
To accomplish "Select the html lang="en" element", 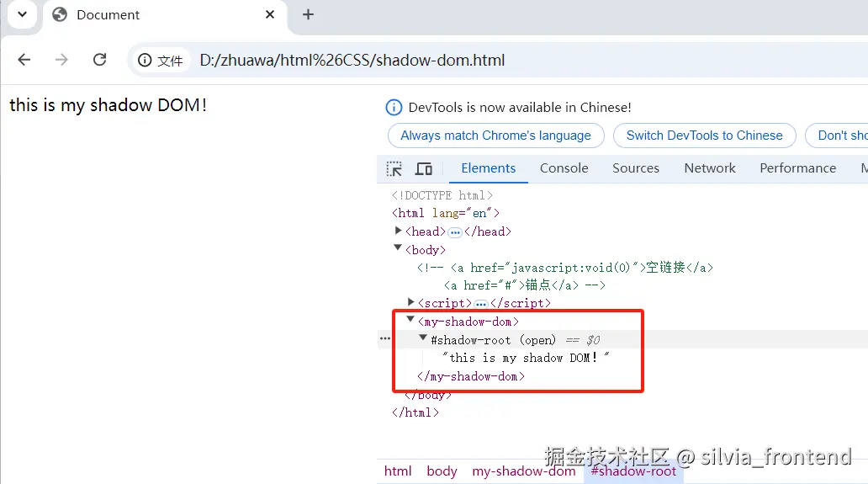I will (x=446, y=213).
